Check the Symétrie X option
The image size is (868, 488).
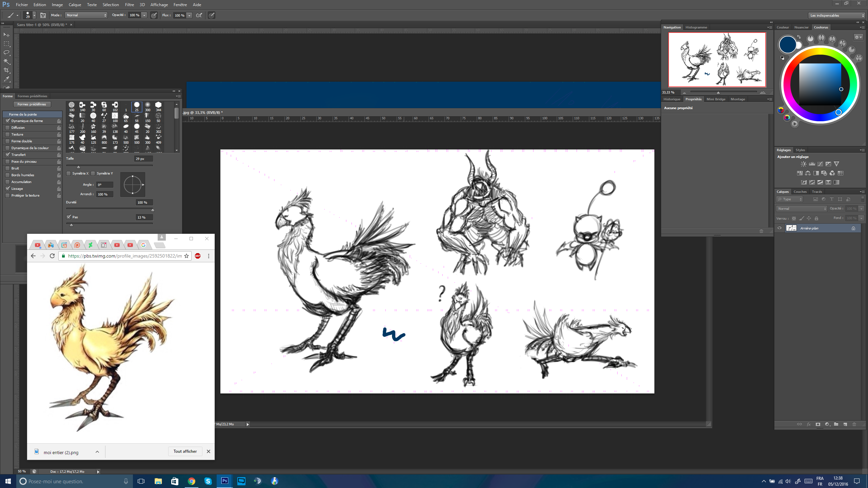69,173
